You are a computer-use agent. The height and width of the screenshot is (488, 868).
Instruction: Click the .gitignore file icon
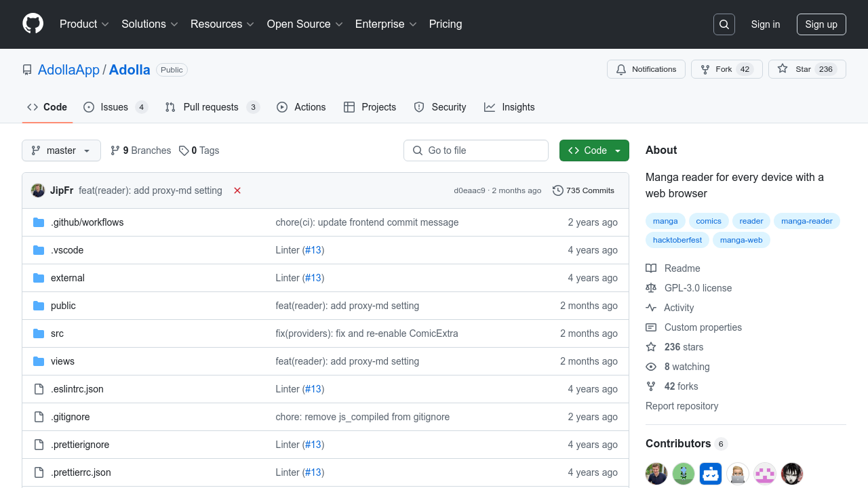coord(39,417)
